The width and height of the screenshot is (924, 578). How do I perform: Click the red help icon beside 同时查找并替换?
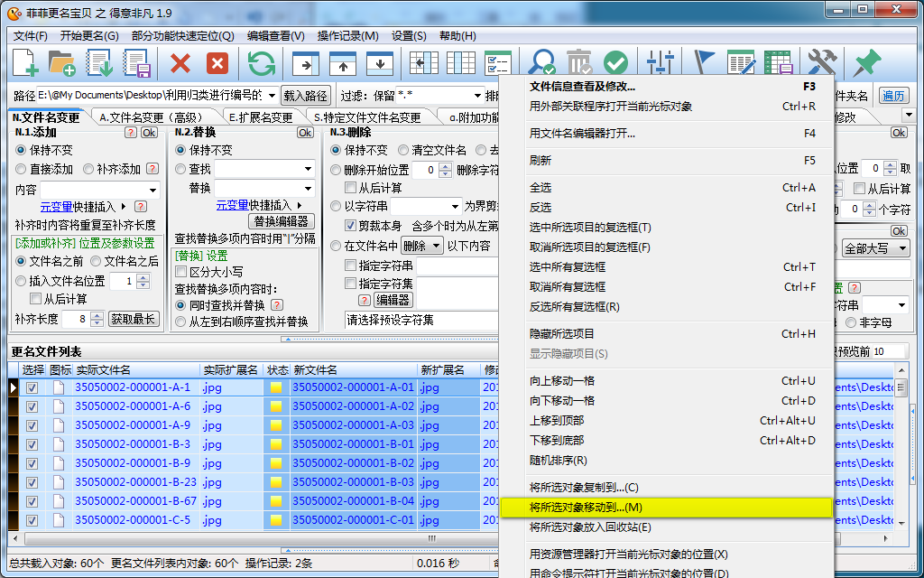click(276, 305)
